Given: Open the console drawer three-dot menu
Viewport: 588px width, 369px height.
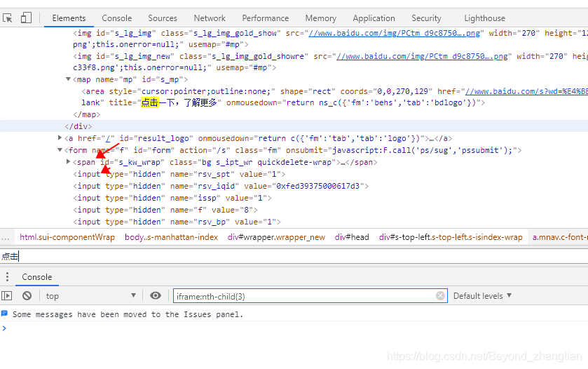Looking at the screenshot, I should click(7, 277).
